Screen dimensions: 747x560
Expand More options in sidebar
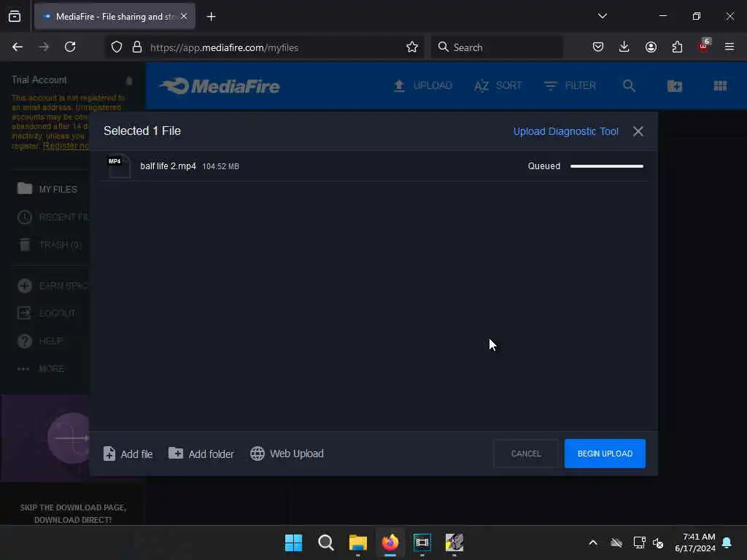pos(41,368)
